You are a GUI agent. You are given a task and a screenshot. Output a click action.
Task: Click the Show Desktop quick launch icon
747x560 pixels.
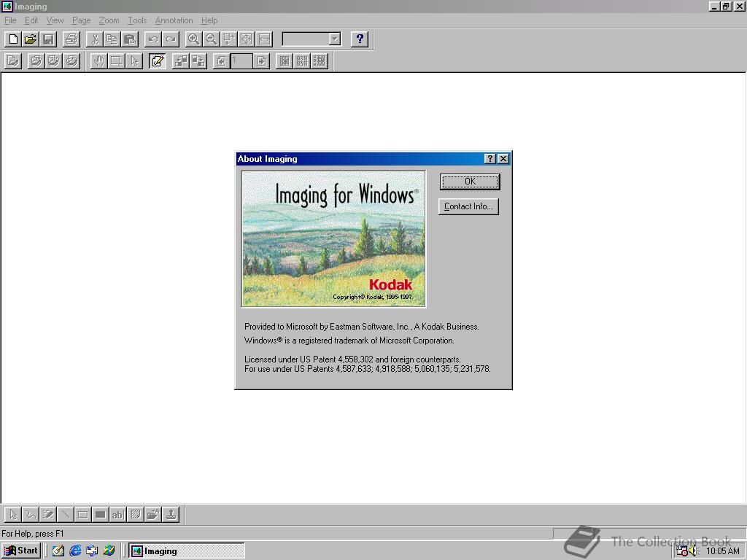click(x=58, y=551)
